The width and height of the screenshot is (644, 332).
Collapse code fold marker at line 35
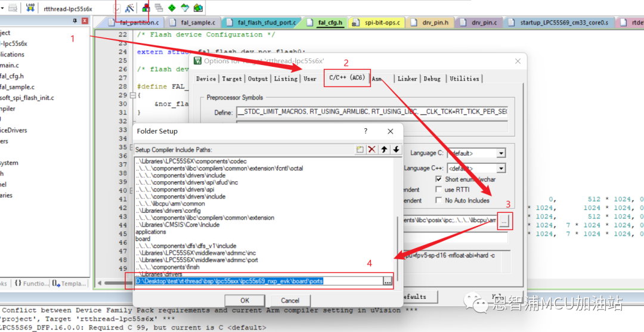tap(132, 147)
